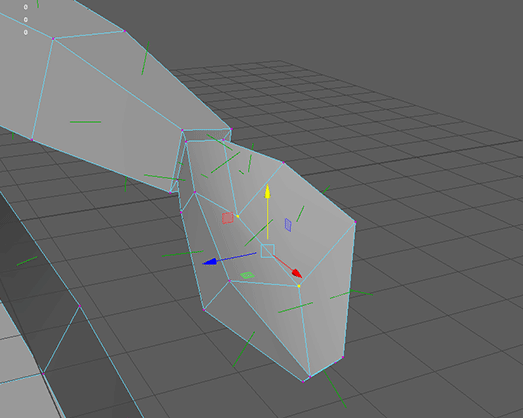Select magenta vertex left of green plane handle
The height and width of the screenshot is (418, 523).
229,281
